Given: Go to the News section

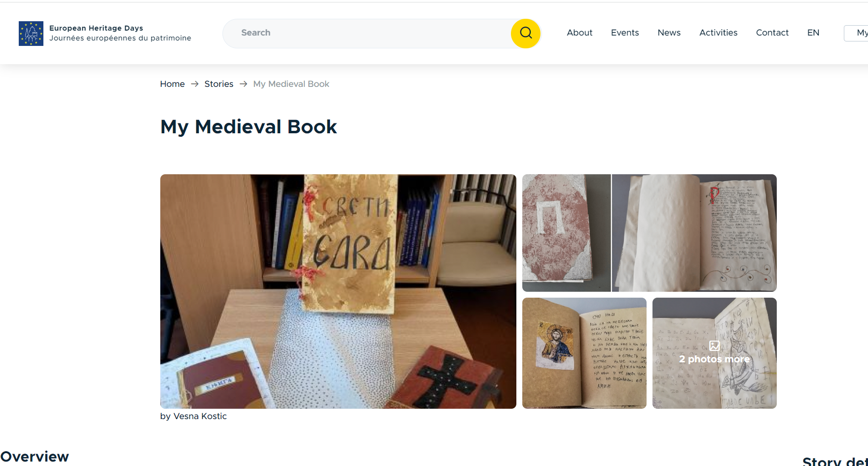Looking at the screenshot, I should click(669, 33).
